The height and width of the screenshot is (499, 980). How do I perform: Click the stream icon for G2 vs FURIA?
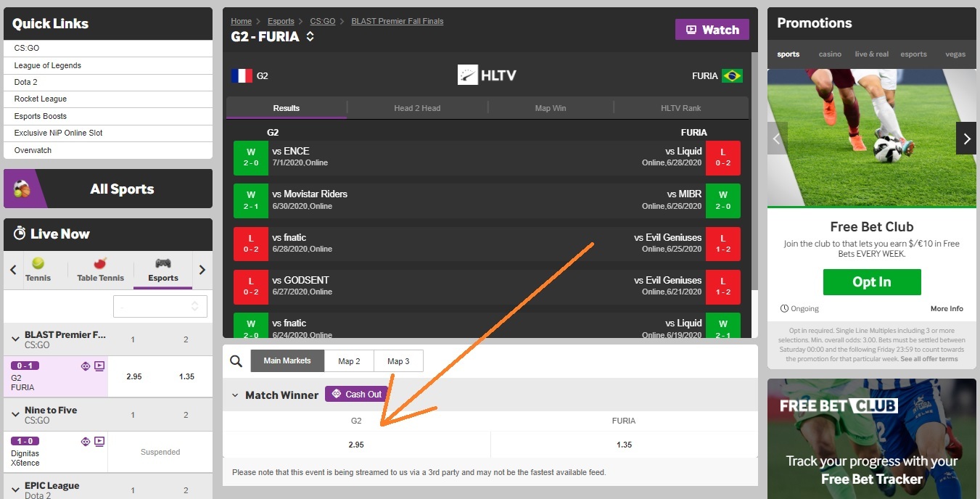click(x=99, y=366)
